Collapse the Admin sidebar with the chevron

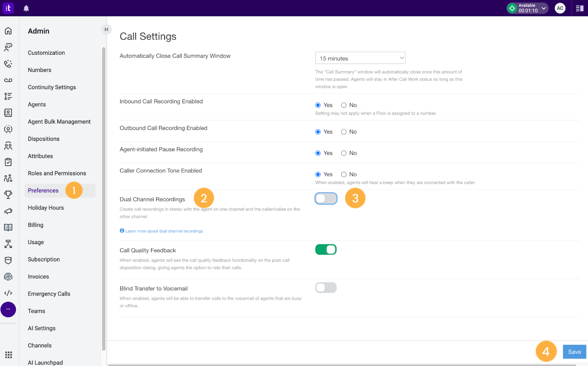pyautogui.click(x=107, y=29)
